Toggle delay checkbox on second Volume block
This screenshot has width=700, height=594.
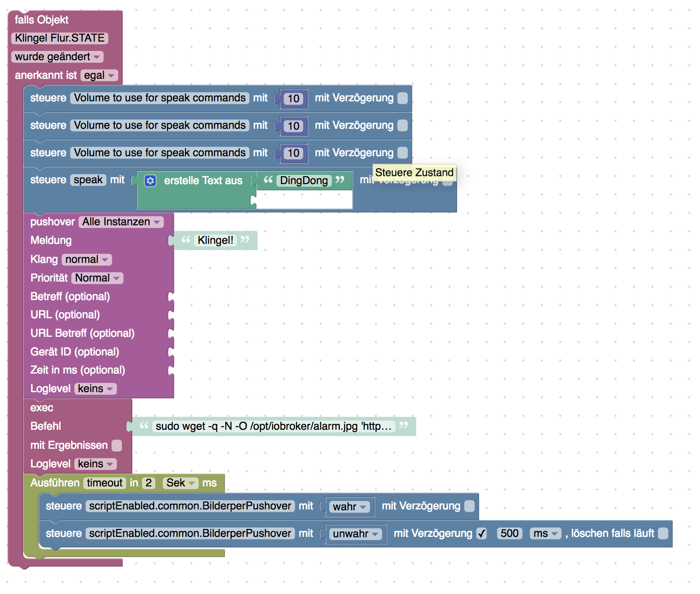(x=403, y=125)
